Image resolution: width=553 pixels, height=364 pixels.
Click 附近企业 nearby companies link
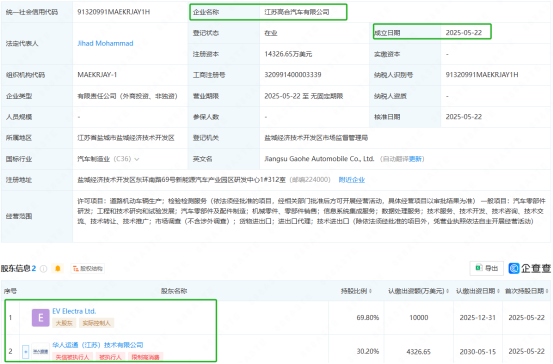(x=352, y=180)
